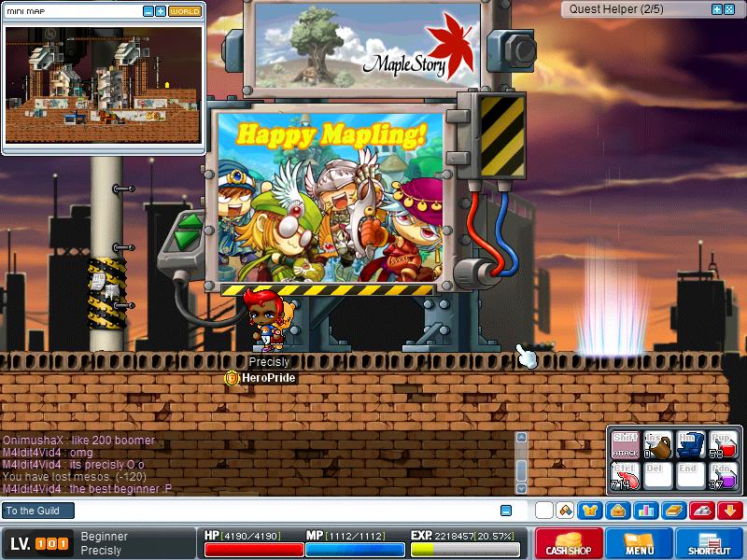Screen dimensions: 747x560
Task: Select the empty Del quick slot
Action: tap(657, 476)
